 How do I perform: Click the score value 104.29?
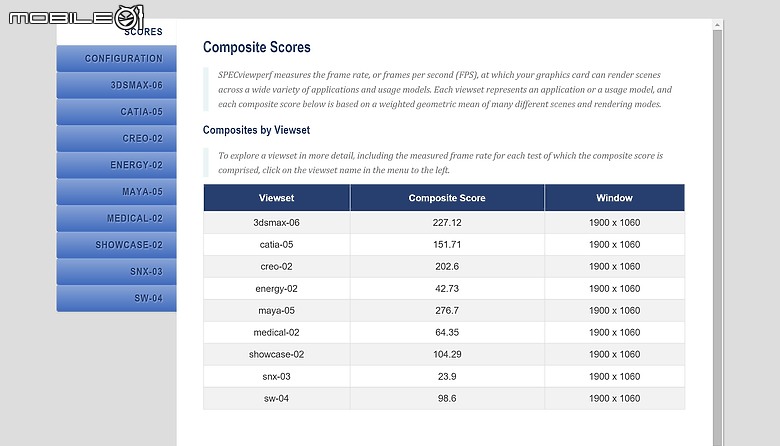447,355
